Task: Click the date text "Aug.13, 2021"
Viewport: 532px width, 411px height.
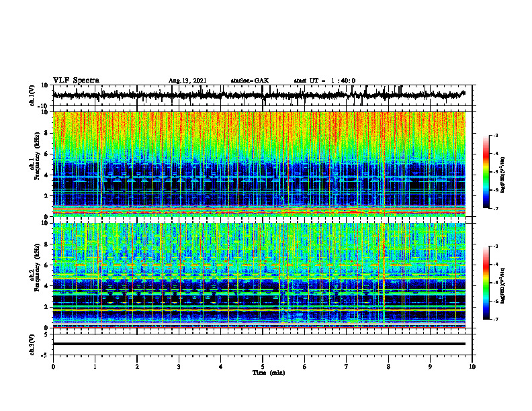Action: pyautogui.click(x=187, y=81)
